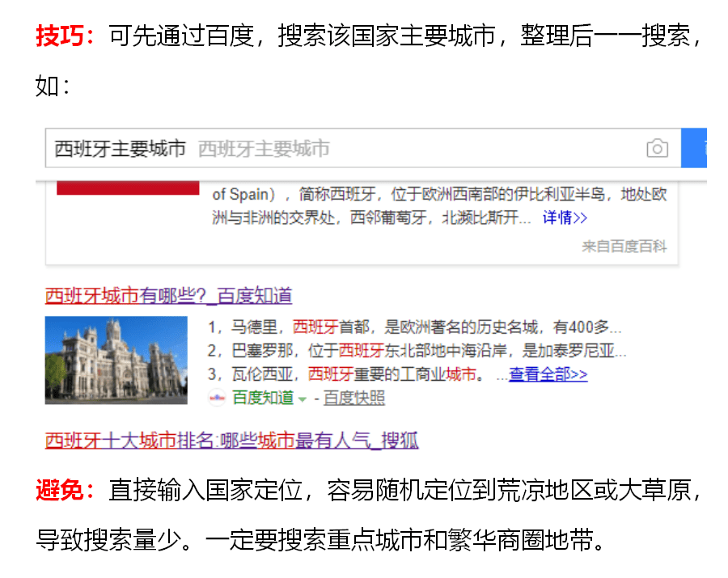The image size is (728, 578).
Task: Click the Madrid palace thumbnail image
Action: [x=116, y=360]
